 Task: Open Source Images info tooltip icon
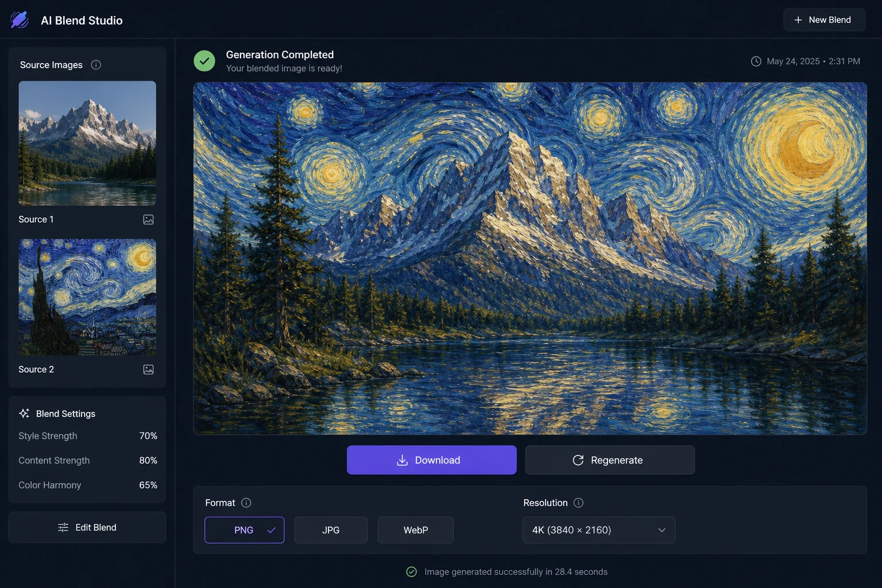click(x=96, y=65)
